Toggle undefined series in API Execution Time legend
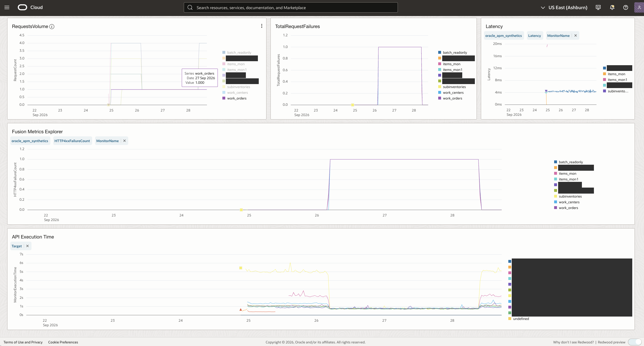The image size is (644, 346). coord(519,319)
